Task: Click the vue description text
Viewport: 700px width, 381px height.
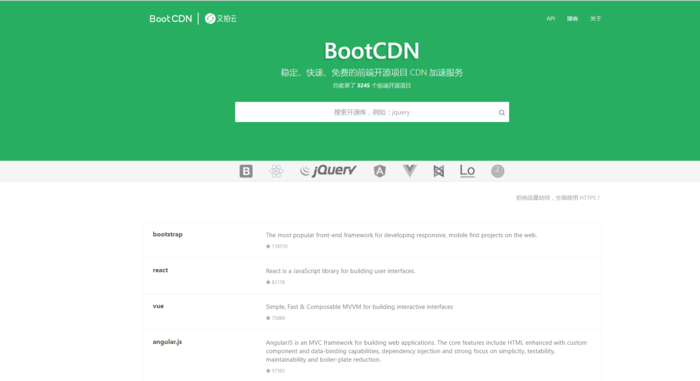Action: click(359, 306)
